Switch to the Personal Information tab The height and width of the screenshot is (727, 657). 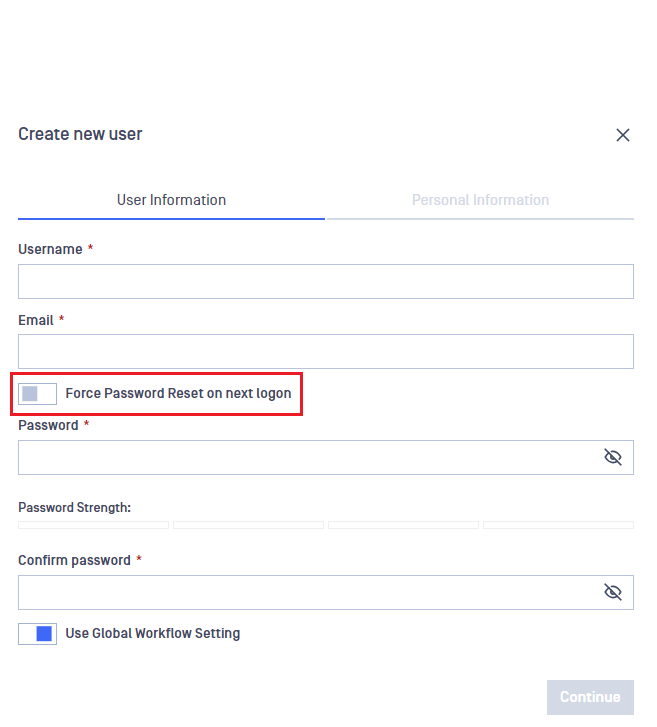point(480,200)
